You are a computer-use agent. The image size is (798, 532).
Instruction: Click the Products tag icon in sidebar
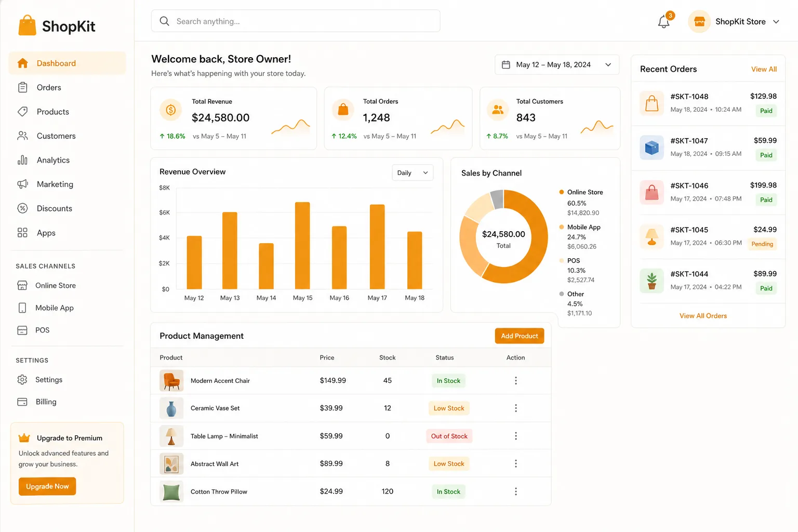[22, 112]
